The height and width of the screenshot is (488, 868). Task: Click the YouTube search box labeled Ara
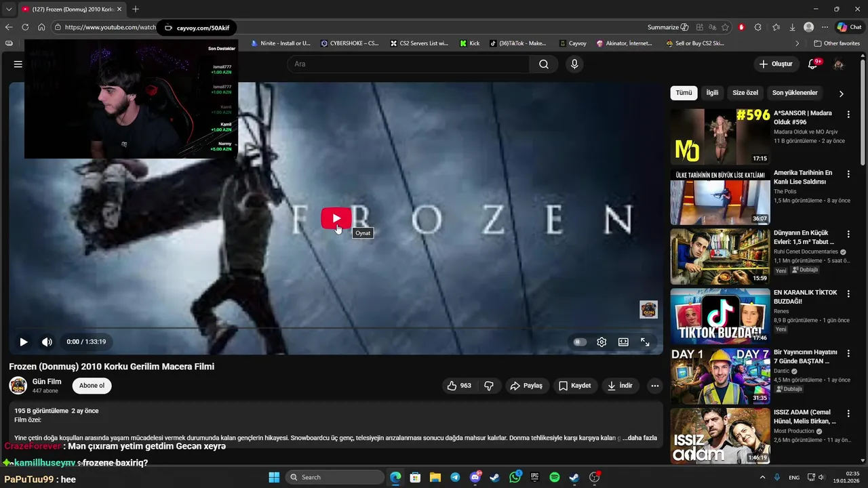[408, 64]
